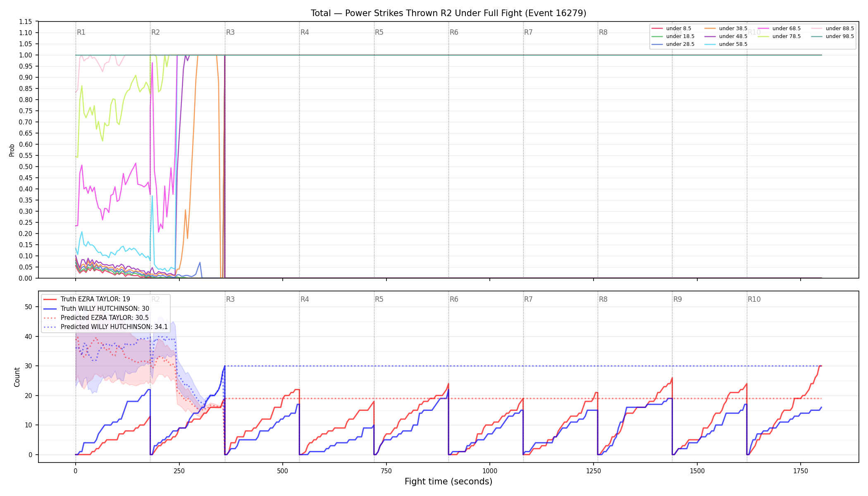
Task: Select the 'under 8.5' legend entry
Action: click(x=672, y=29)
